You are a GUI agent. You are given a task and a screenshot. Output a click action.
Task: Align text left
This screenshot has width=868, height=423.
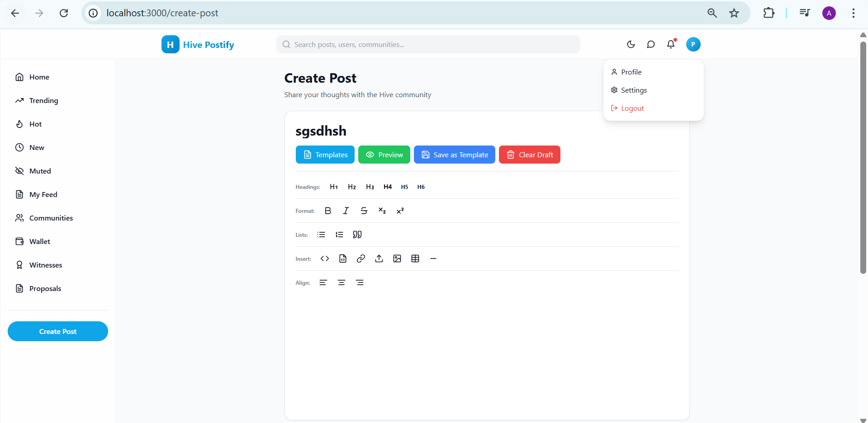pyautogui.click(x=323, y=282)
